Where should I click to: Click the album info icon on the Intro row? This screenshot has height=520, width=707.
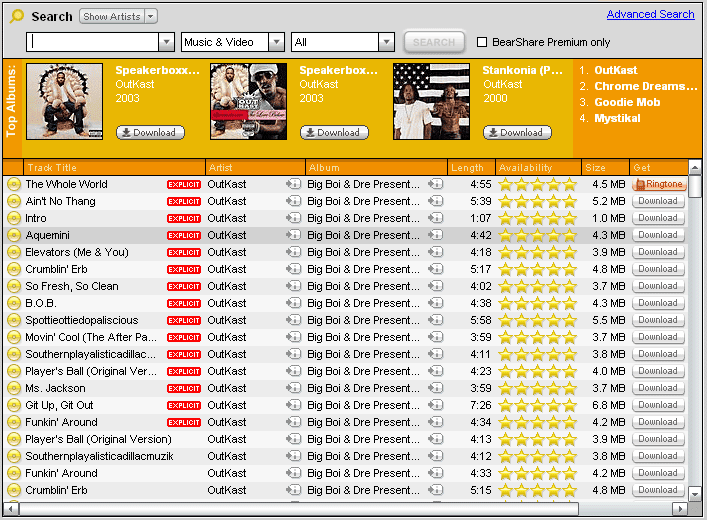[x=436, y=218]
